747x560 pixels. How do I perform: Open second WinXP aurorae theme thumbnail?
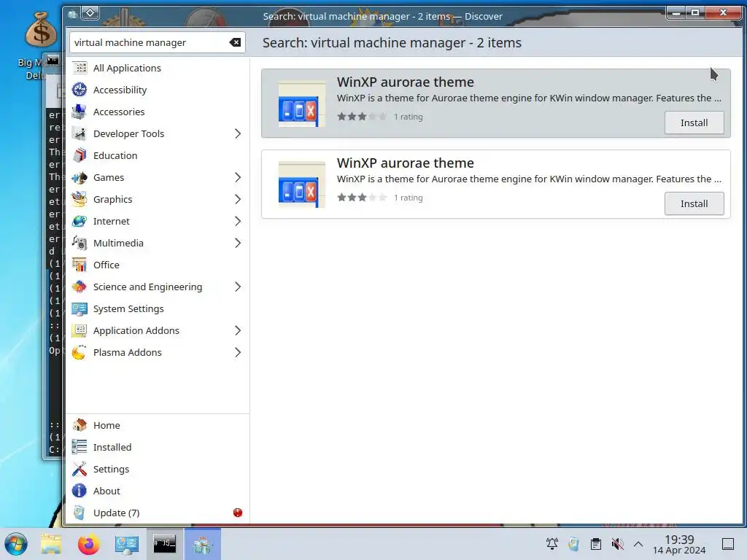point(301,185)
